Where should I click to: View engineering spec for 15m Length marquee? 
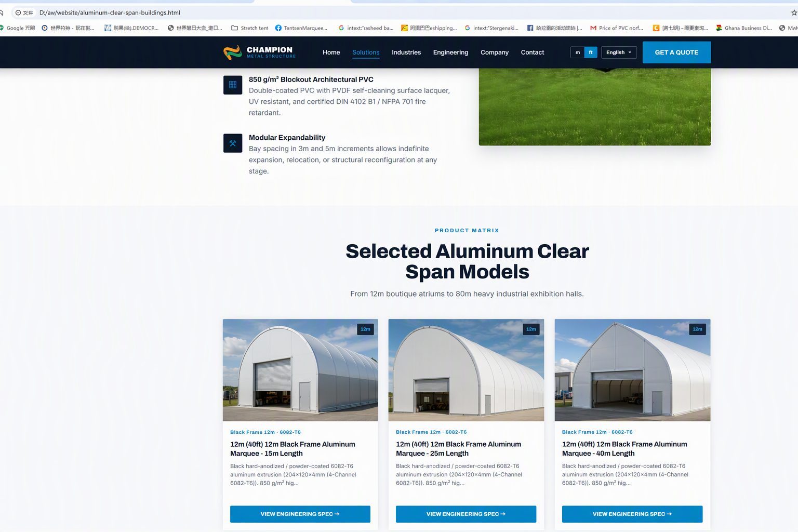pyautogui.click(x=300, y=514)
